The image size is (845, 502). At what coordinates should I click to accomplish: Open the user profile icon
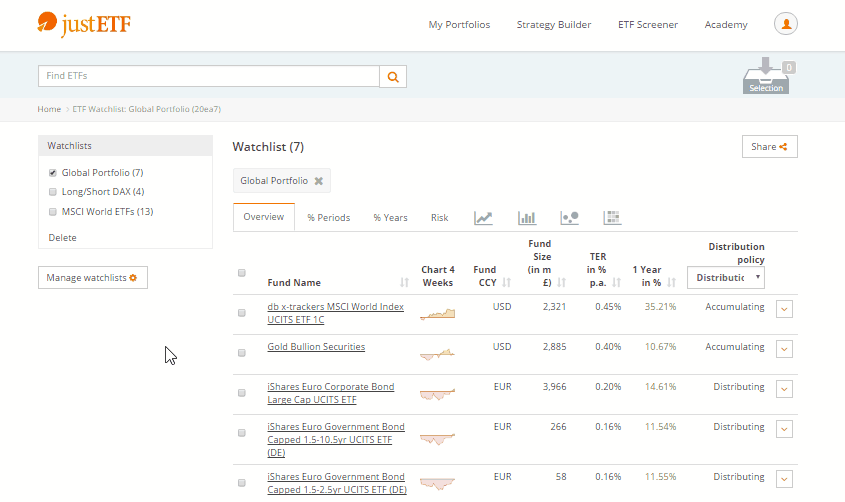point(786,24)
